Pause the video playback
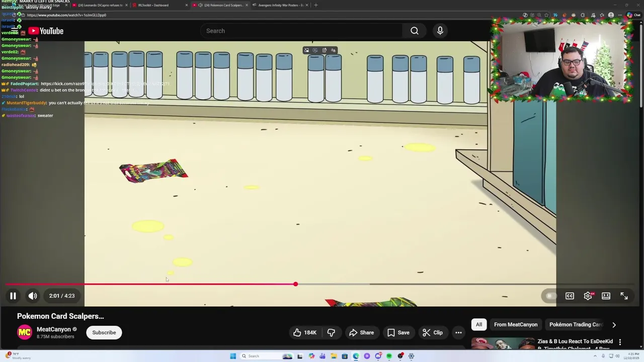644x362 pixels. click(x=13, y=296)
